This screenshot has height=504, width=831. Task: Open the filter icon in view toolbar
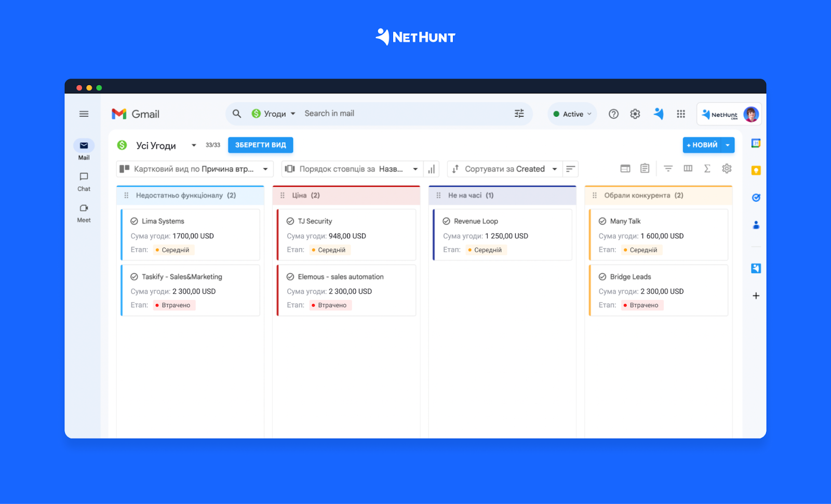668,169
